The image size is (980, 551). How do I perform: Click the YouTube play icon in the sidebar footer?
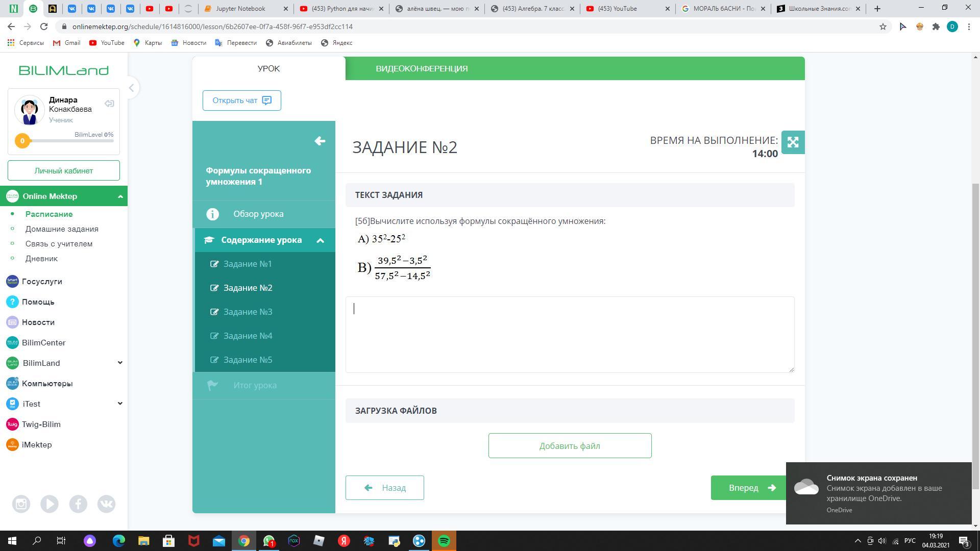[x=50, y=504]
